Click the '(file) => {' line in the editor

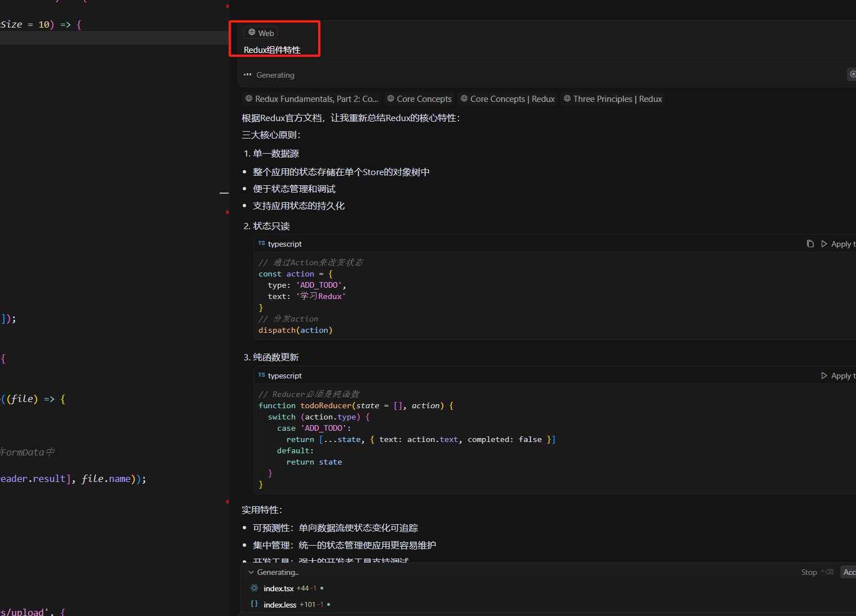click(34, 399)
